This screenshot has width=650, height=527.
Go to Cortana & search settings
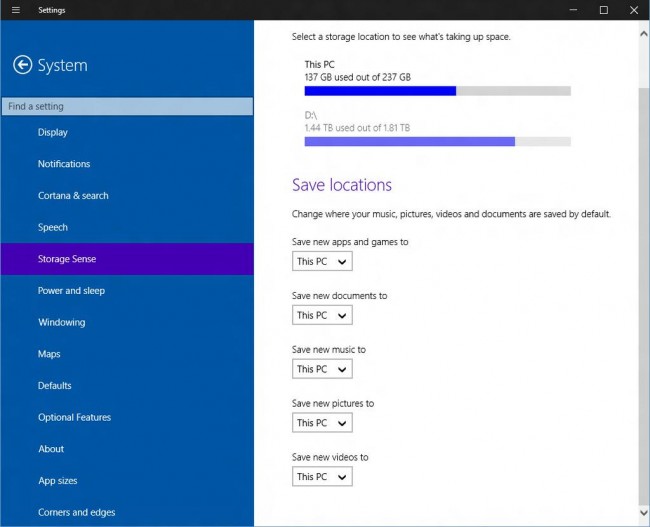73,196
